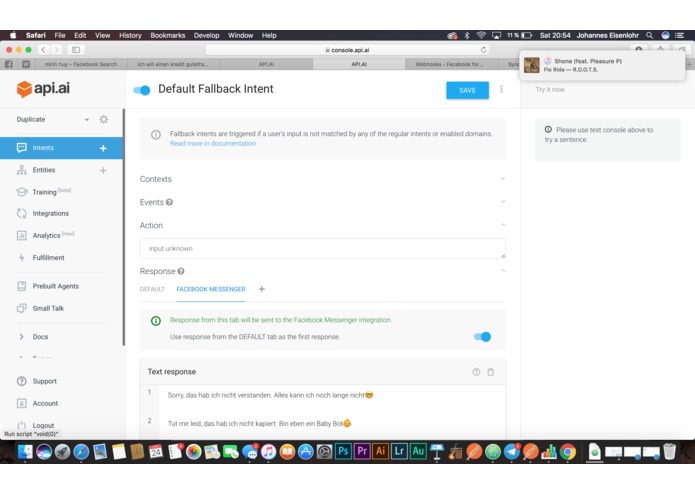The height and width of the screenshot is (494, 695).
Task: Reload the page in Safari address bar
Action: coord(484,50)
